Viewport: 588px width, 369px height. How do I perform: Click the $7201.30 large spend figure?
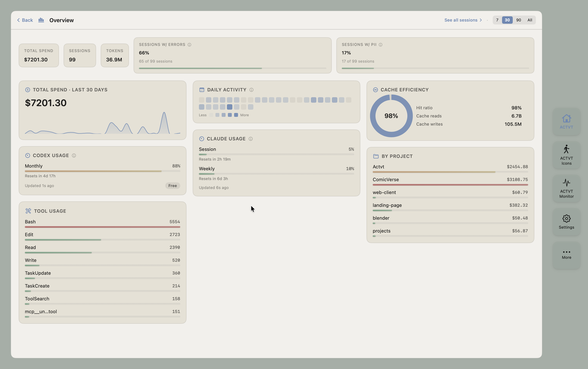[x=46, y=103]
